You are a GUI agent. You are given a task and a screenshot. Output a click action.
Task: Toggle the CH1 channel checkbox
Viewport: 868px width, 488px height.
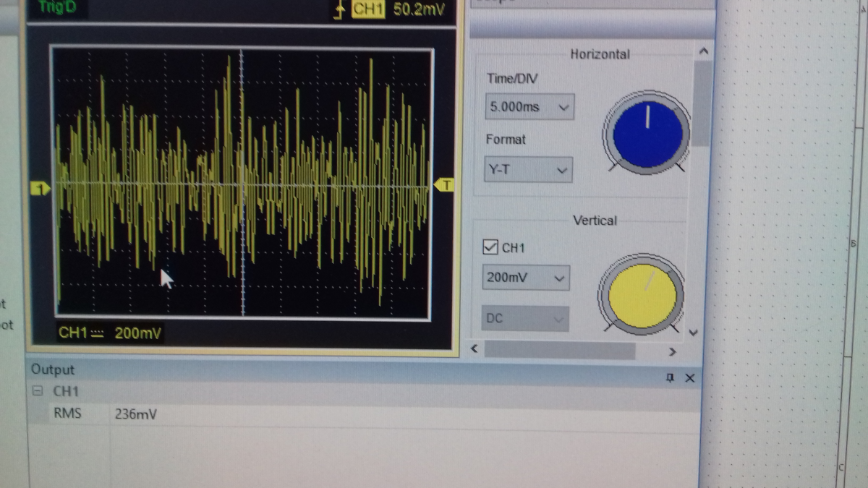490,248
